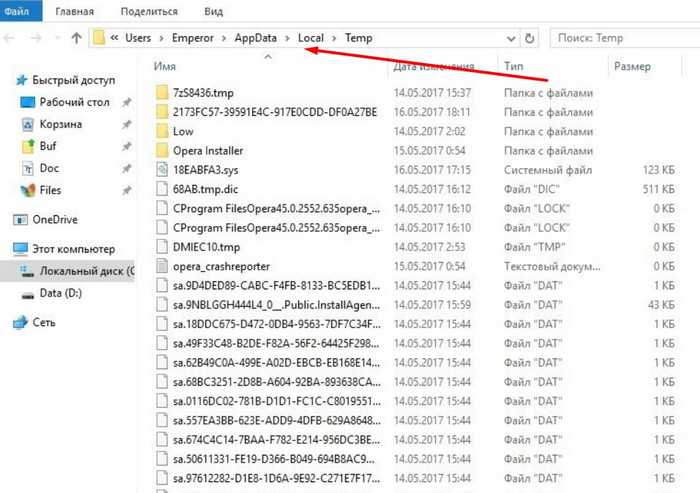
Task: Click the Этот компьютер monitor icon
Action: tap(21, 249)
